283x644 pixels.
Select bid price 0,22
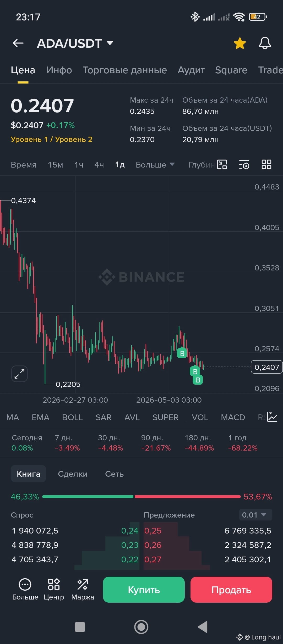click(x=130, y=559)
